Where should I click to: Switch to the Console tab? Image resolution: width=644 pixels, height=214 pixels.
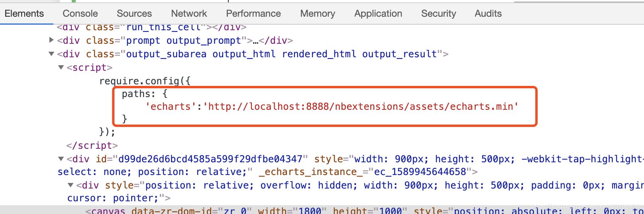(x=80, y=14)
